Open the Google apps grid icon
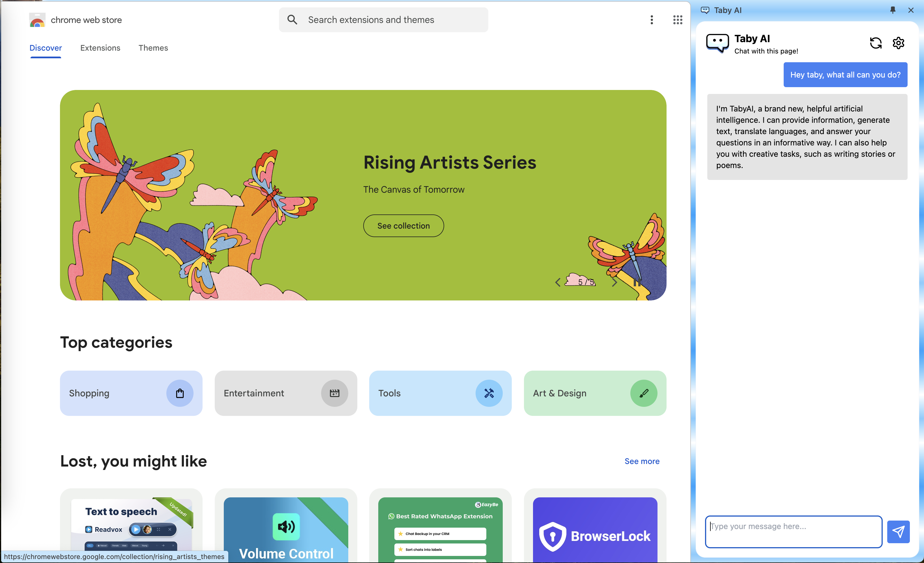The width and height of the screenshot is (924, 563). click(677, 20)
